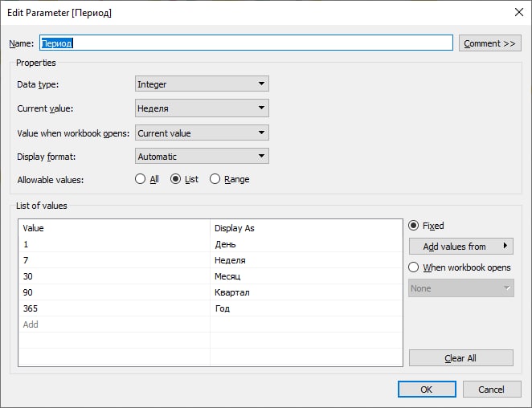Click the Display As column header
The height and width of the screenshot is (408, 532).
[306, 228]
